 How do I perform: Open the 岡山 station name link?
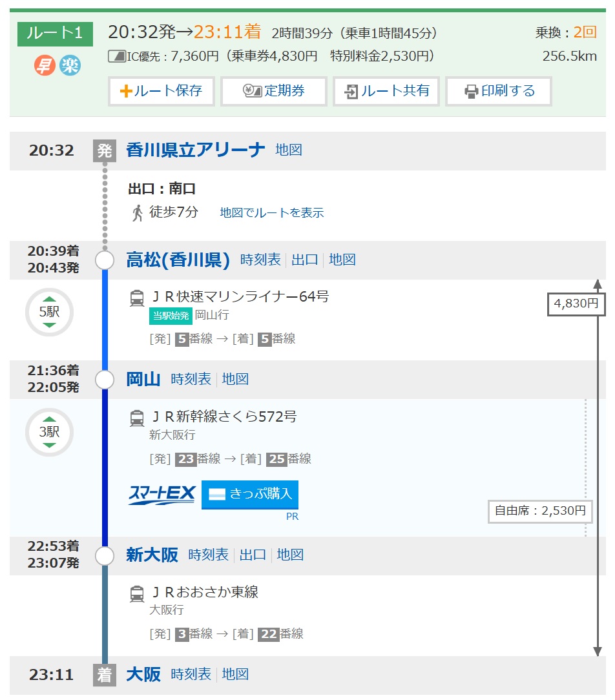click(143, 380)
